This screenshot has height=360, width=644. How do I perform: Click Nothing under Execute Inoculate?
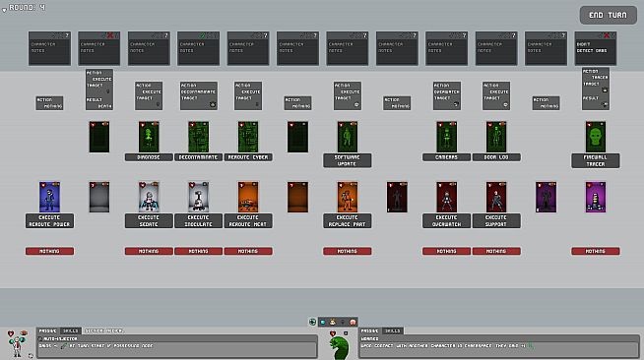coord(198,251)
